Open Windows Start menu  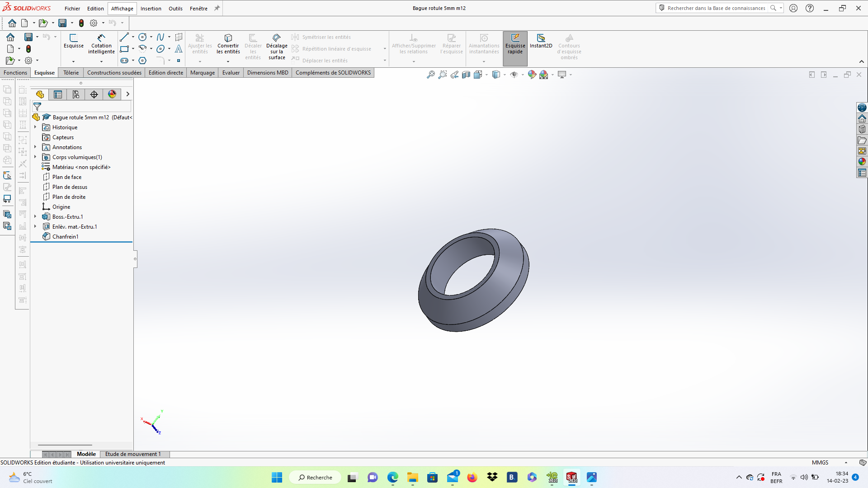[x=277, y=477]
